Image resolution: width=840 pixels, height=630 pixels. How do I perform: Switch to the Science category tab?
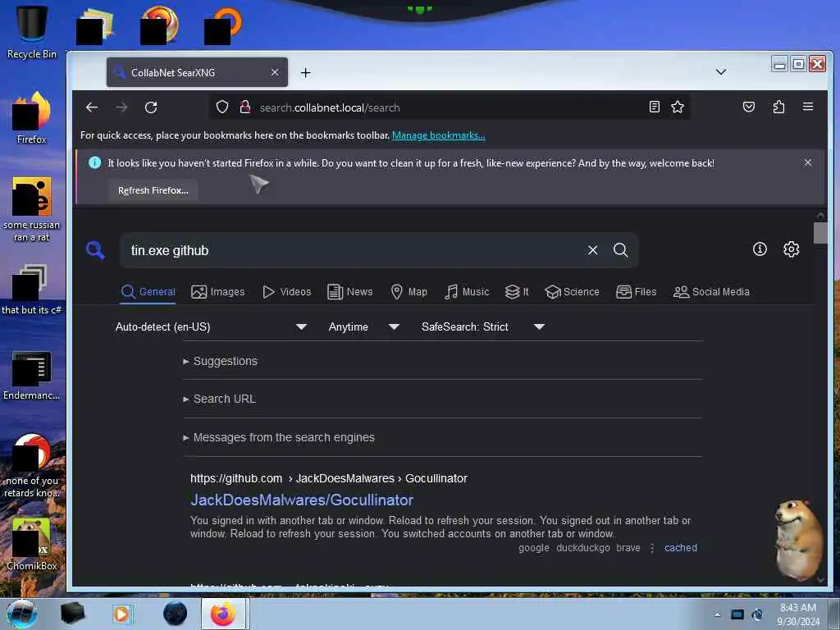coord(572,292)
